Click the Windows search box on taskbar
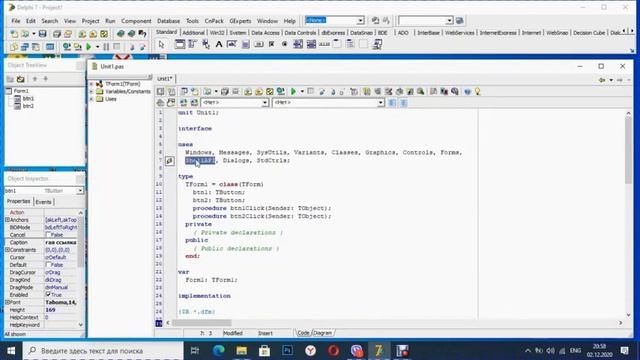The image size is (640, 360). click(103, 351)
